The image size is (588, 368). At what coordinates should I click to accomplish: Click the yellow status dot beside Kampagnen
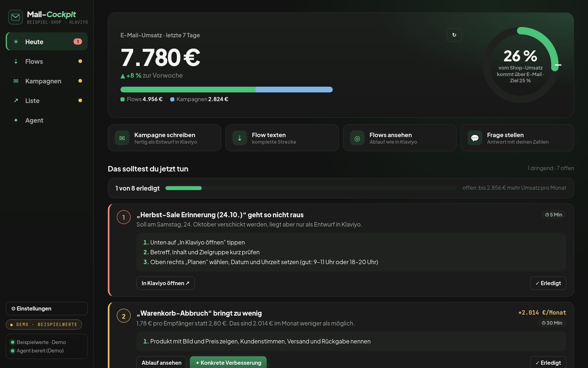[80, 81]
